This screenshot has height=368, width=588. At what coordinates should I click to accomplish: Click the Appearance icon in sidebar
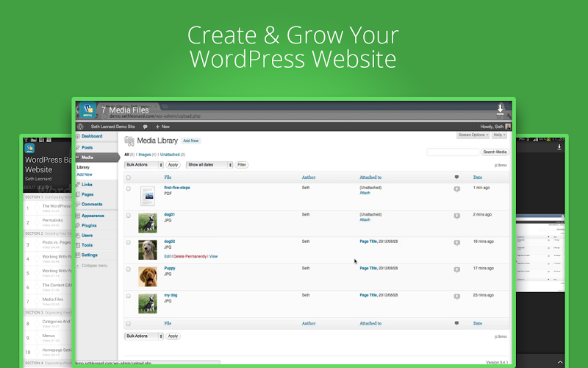click(x=78, y=216)
